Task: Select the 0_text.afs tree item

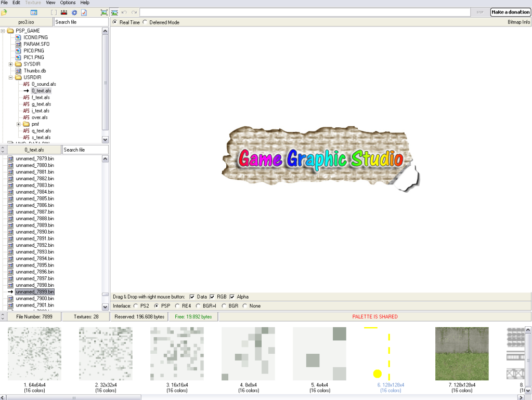Action: tap(42, 91)
